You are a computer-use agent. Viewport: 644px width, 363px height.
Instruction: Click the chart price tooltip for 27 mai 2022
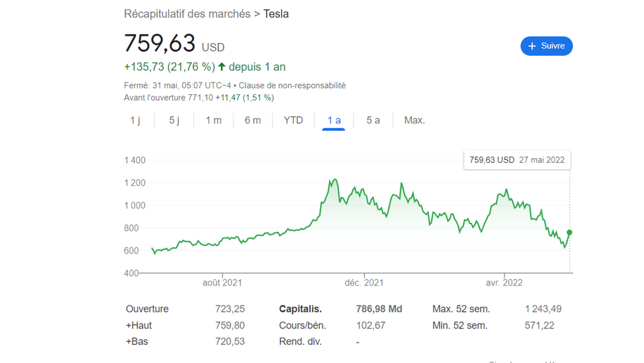tap(517, 160)
